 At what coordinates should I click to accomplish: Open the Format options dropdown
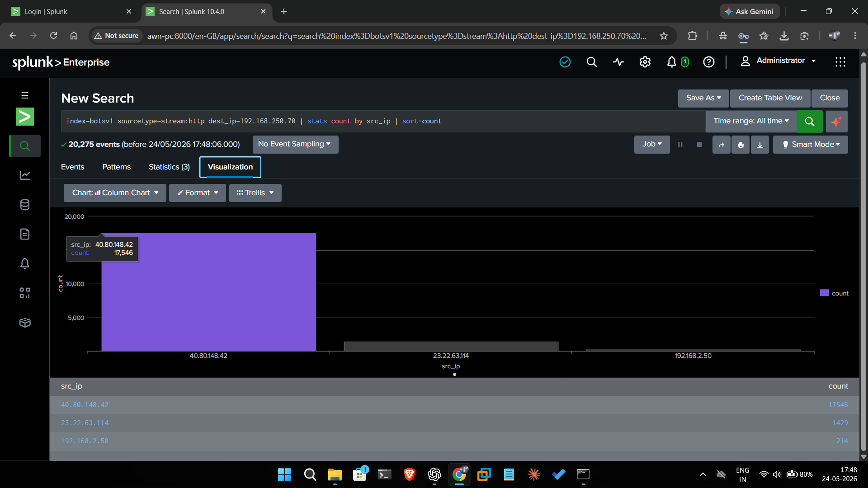pos(198,193)
